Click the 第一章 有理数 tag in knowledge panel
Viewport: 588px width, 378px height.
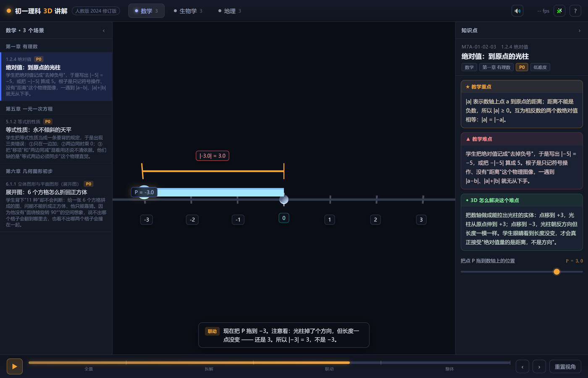[496, 67]
